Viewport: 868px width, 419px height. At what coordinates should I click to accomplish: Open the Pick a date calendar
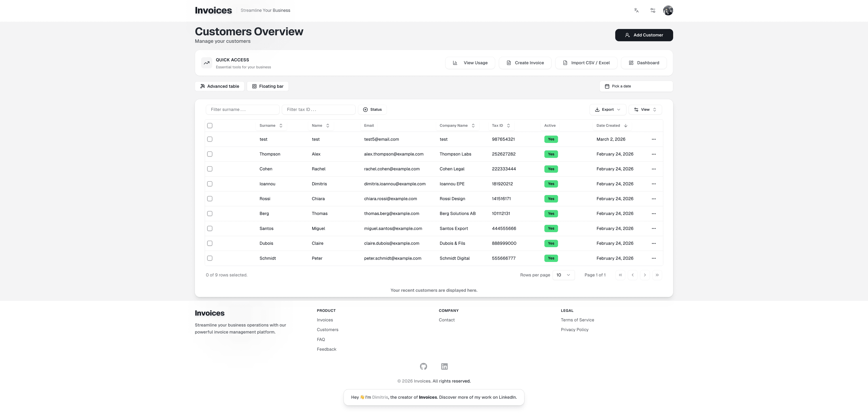pos(635,86)
